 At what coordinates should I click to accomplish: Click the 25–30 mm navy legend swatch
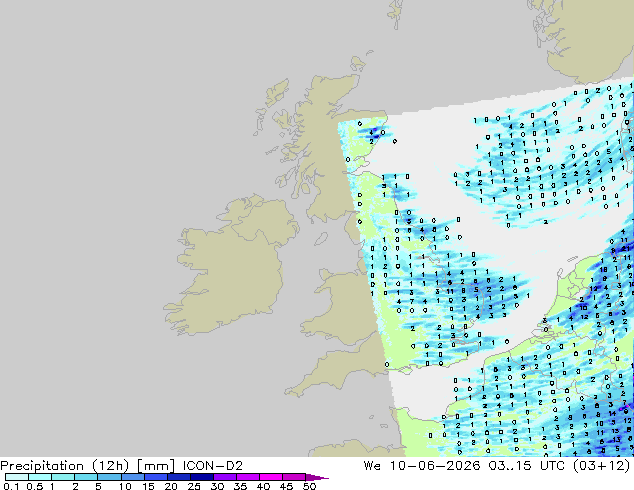coord(201,477)
